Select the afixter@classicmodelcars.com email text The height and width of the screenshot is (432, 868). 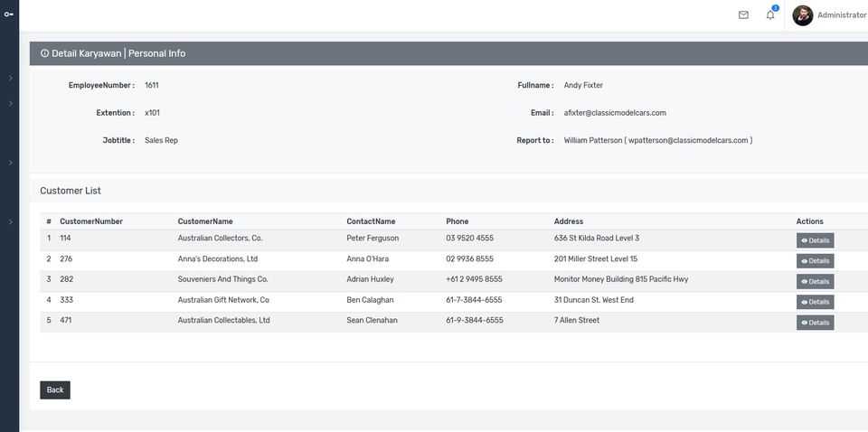point(615,113)
